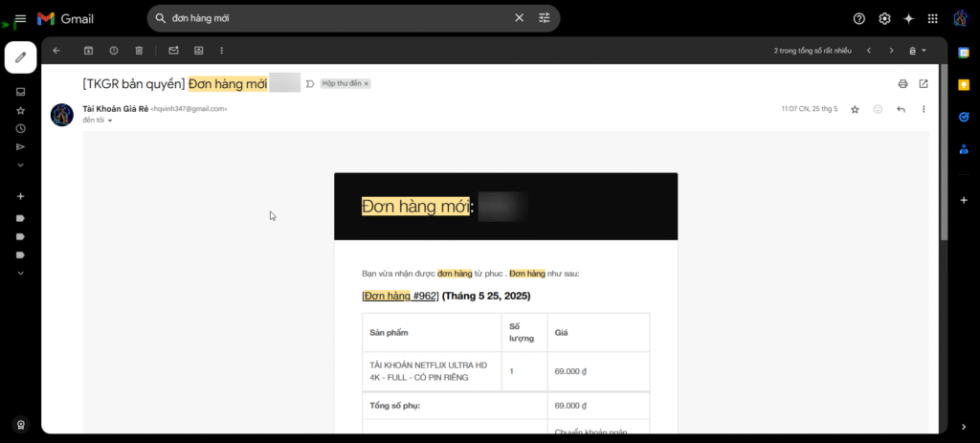Click the Move to icon in the toolbar

coord(199,51)
